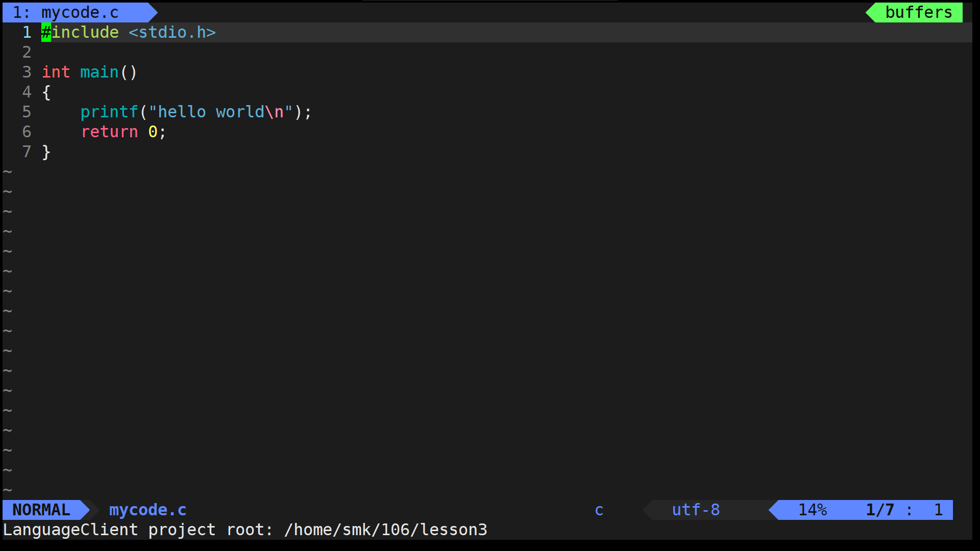
Task: Click the buffers label in tabline
Action: [918, 12]
